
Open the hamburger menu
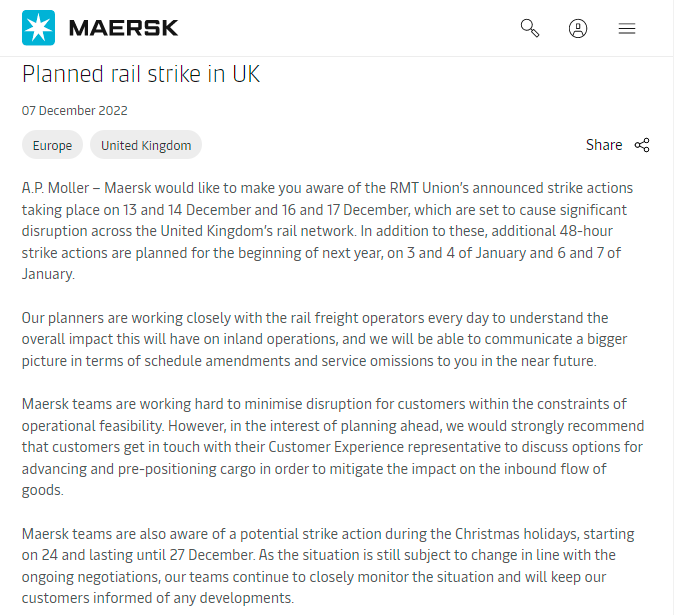[x=627, y=28]
